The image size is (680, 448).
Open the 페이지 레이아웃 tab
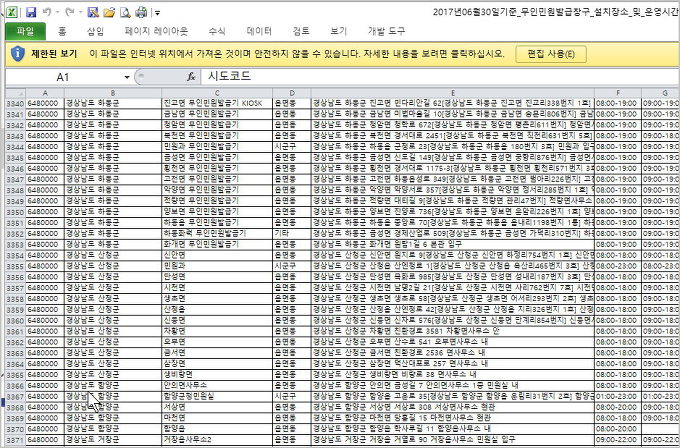click(x=156, y=31)
